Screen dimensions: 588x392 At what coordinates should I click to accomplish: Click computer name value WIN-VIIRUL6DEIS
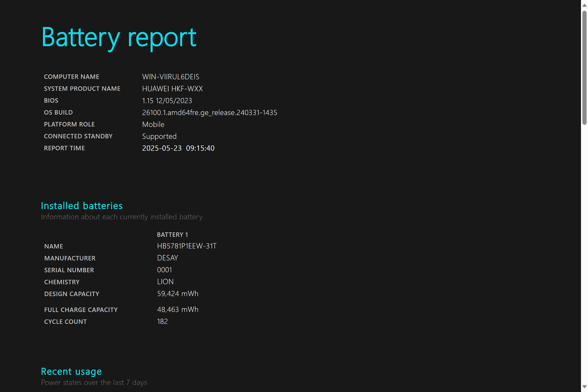coord(171,77)
